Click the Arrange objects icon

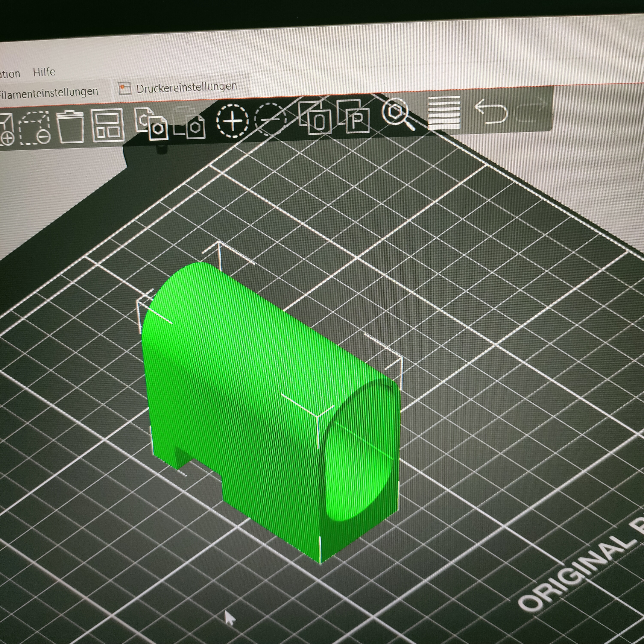pos(108,125)
